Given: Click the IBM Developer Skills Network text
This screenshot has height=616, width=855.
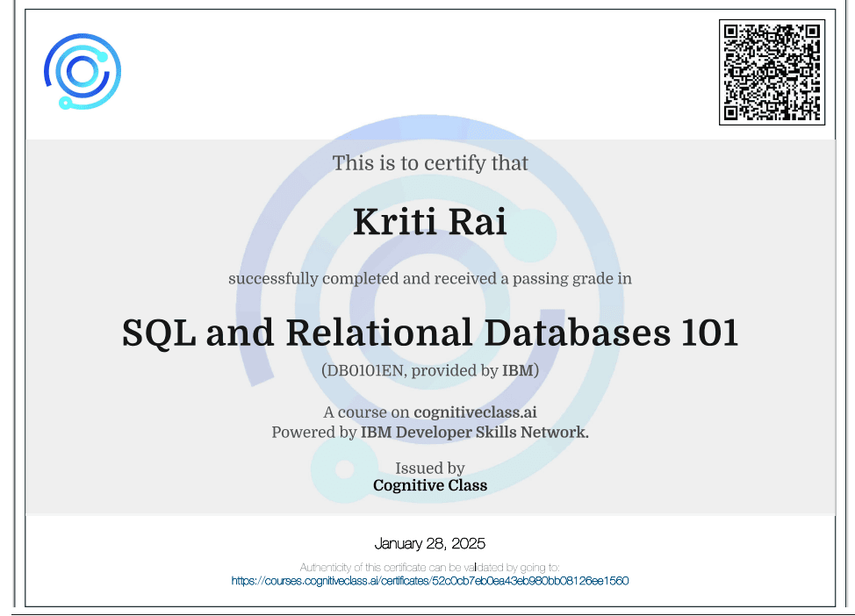Looking at the screenshot, I should 474,432.
